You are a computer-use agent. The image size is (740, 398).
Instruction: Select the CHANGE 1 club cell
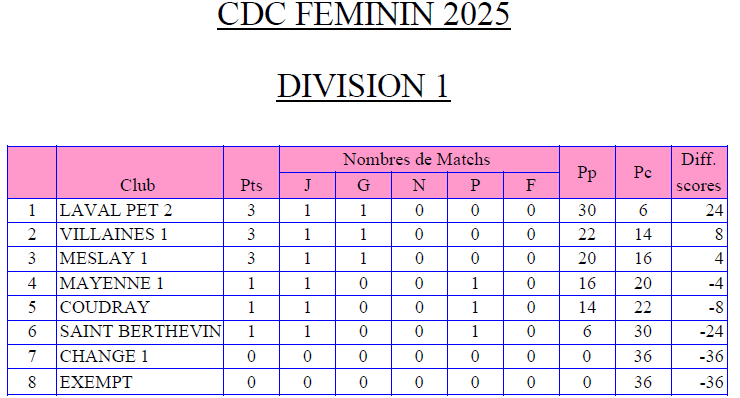(x=140, y=356)
